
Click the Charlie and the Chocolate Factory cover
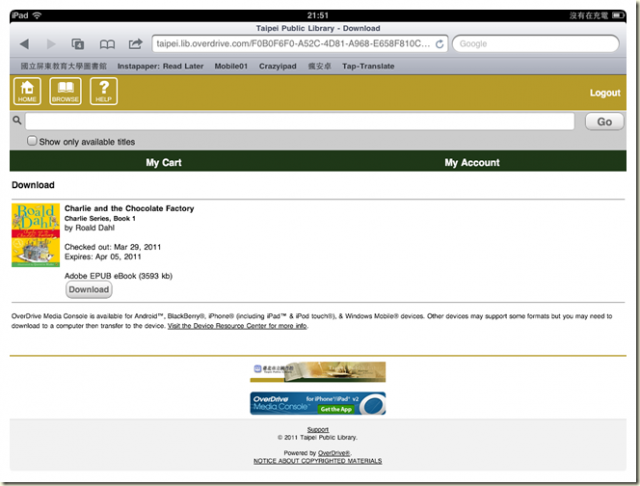tap(36, 235)
